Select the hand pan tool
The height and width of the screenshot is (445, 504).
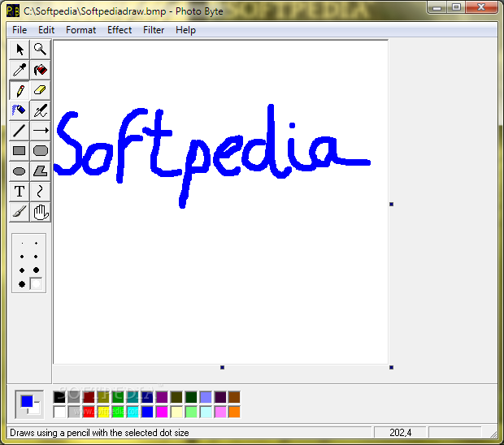(40, 212)
